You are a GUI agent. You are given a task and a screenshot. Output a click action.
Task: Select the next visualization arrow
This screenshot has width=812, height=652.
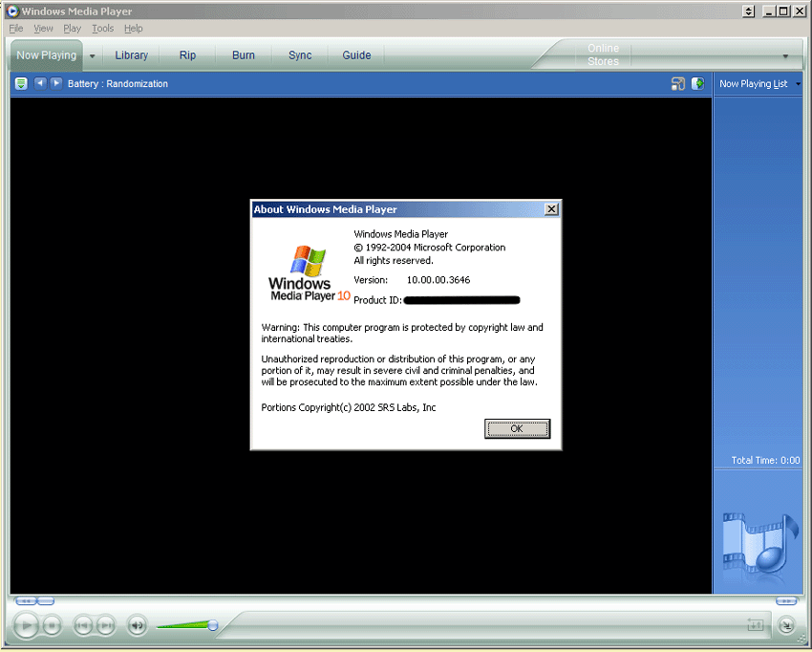pos(56,83)
